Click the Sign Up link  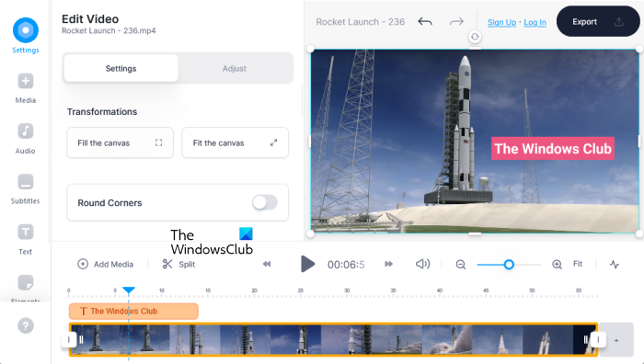point(502,22)
